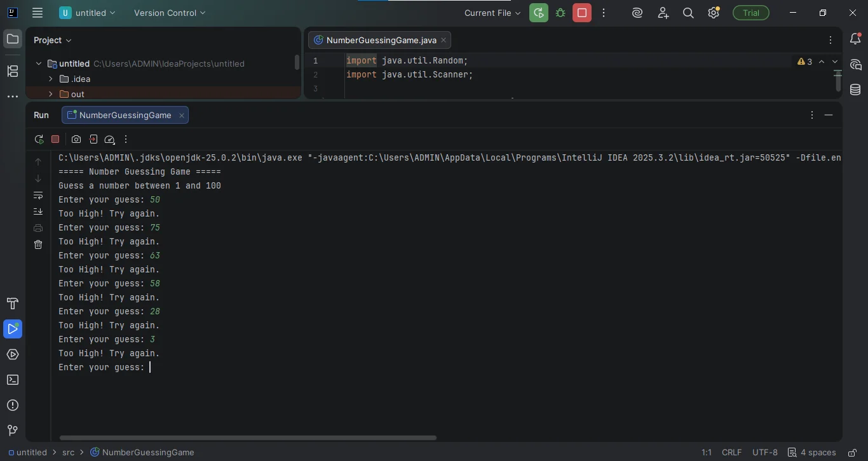Viewport: 868px width, 461px height.
Task: Go to the next highlighted problem arrow
Action: click(x=835, y=62)
